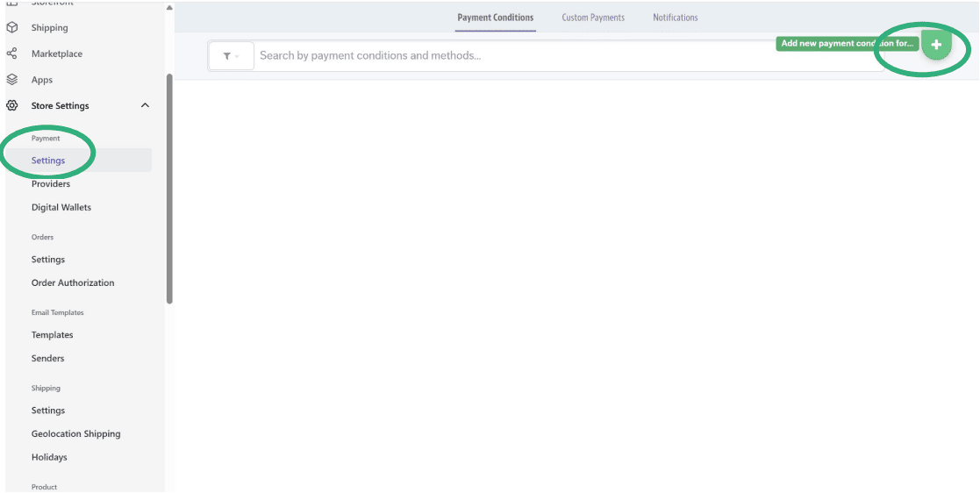Open the filter funnel dropdown

point(231,56)
